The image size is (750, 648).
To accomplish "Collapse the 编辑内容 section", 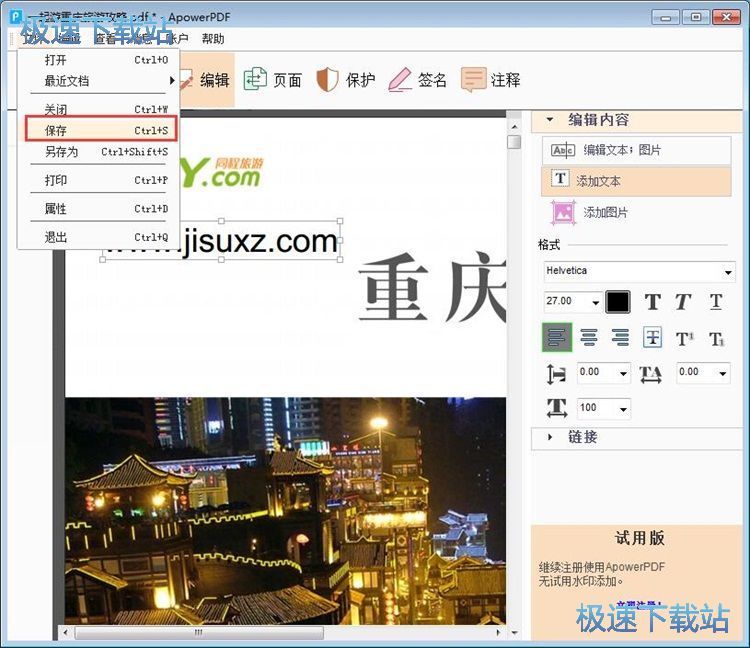I will pos(551,119).
